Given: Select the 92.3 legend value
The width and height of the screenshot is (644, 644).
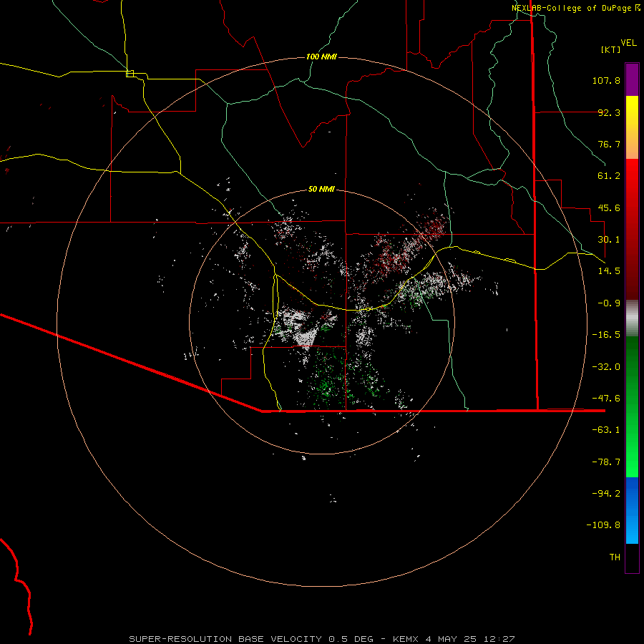Looking at the screenshot, I should point(609,112).
